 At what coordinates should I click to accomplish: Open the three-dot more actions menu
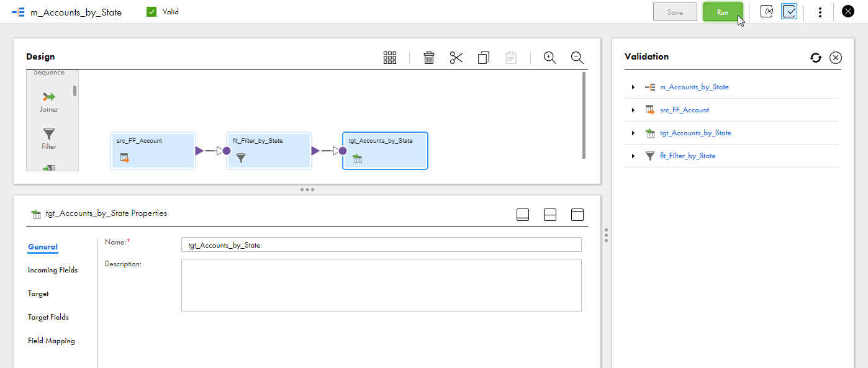pyautogui.click(x=820, y=12)
